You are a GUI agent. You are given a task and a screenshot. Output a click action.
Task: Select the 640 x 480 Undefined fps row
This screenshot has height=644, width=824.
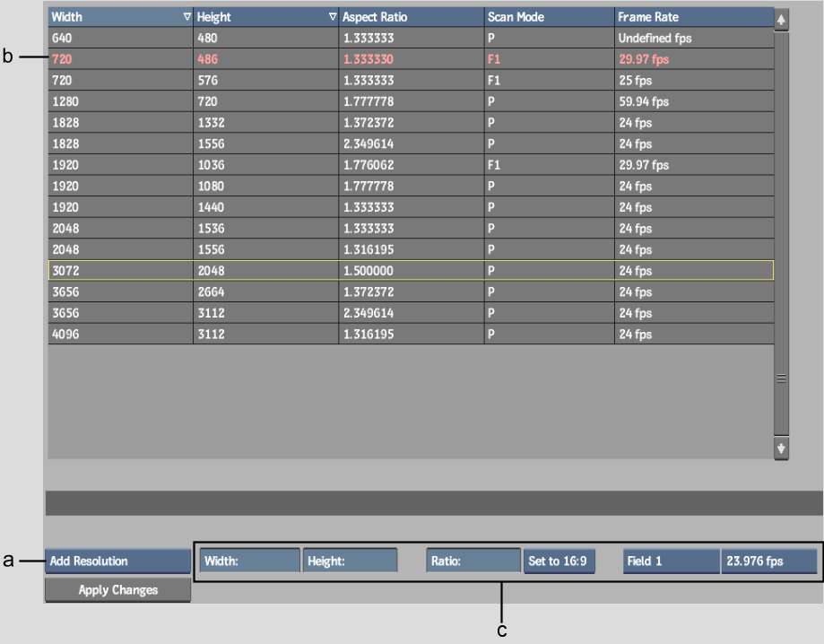[x=411, y=39]
